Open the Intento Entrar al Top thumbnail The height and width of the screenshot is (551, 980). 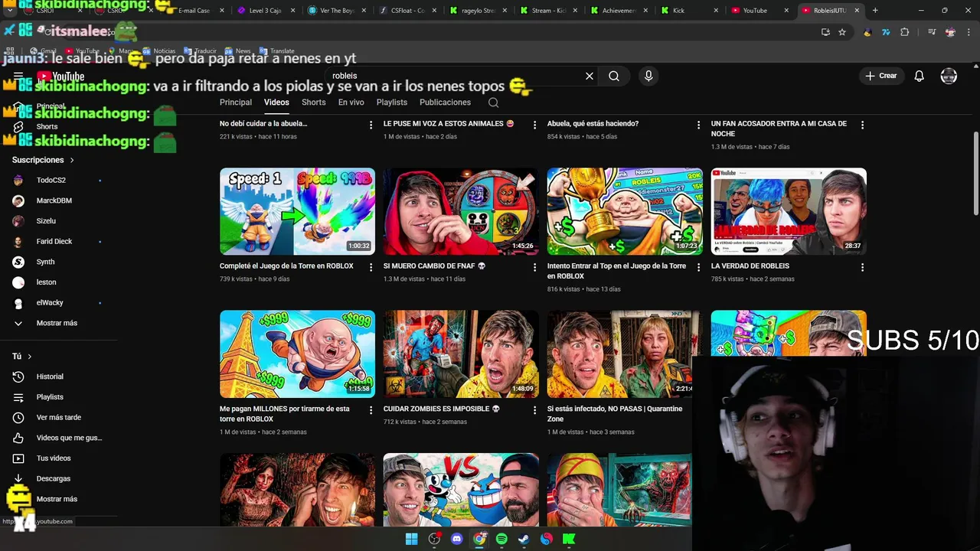[625, 211]
